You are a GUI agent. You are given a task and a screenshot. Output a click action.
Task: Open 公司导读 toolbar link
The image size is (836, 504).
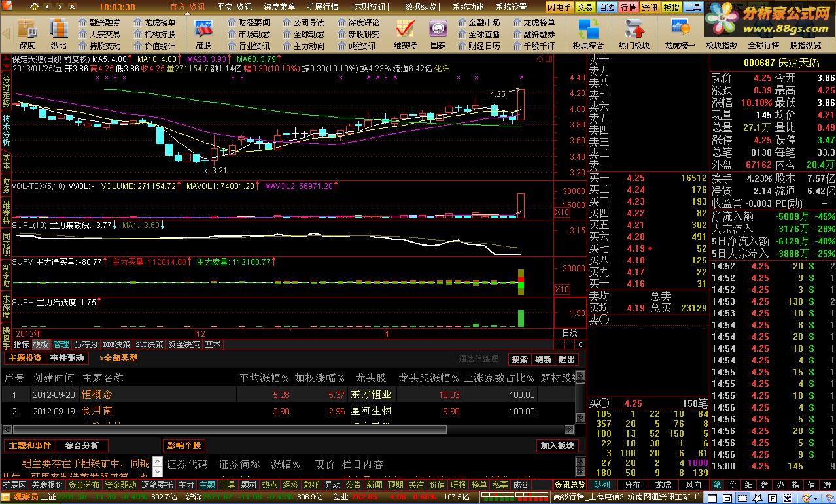304,22
